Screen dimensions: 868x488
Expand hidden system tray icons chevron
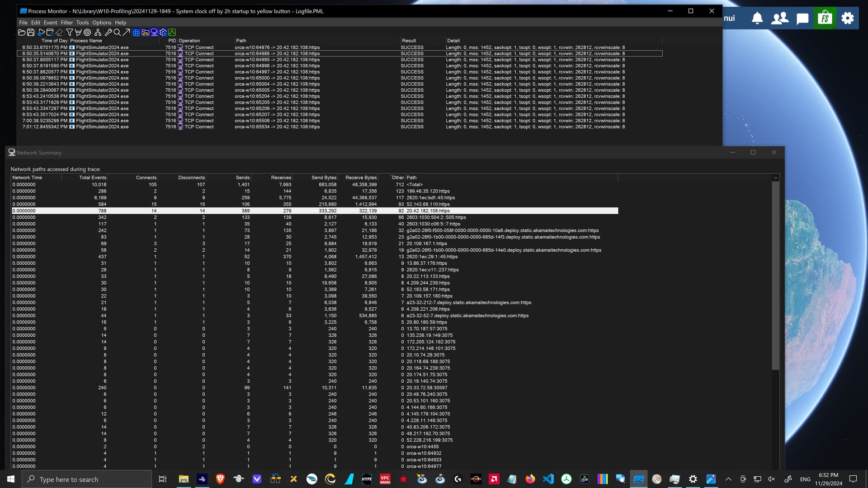[x=728, y=479]
